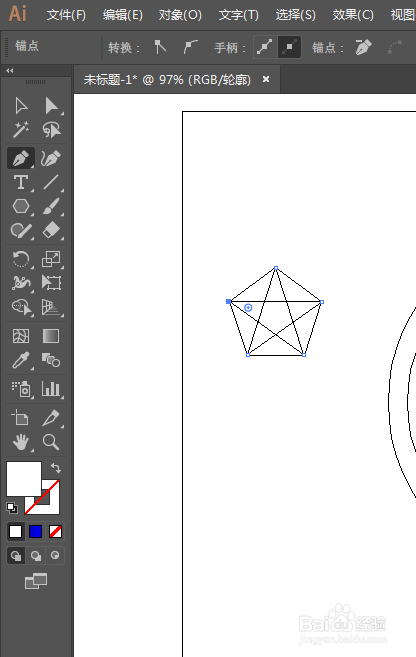Select the Slice tool
Screen dimensions: 416x657
click(x=51, y=418)
